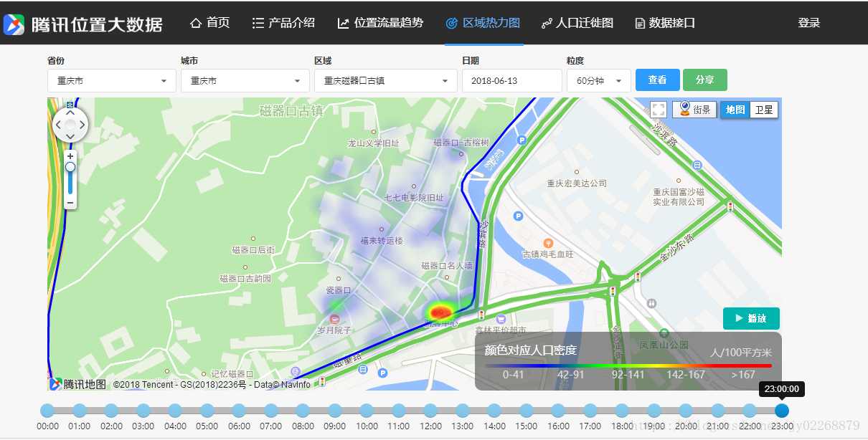
Task: Click the 播放 play button
Action: (751, 318)
